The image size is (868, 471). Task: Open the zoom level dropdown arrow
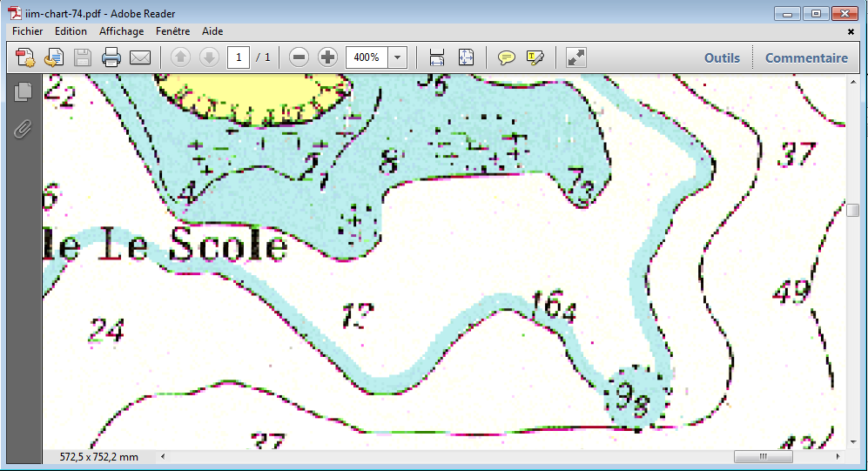398,58
